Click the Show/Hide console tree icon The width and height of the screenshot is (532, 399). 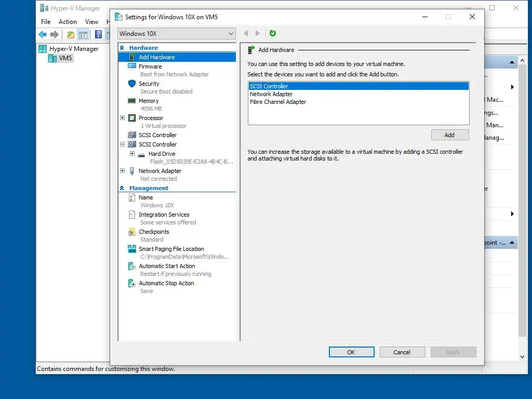tap(83, 34)
